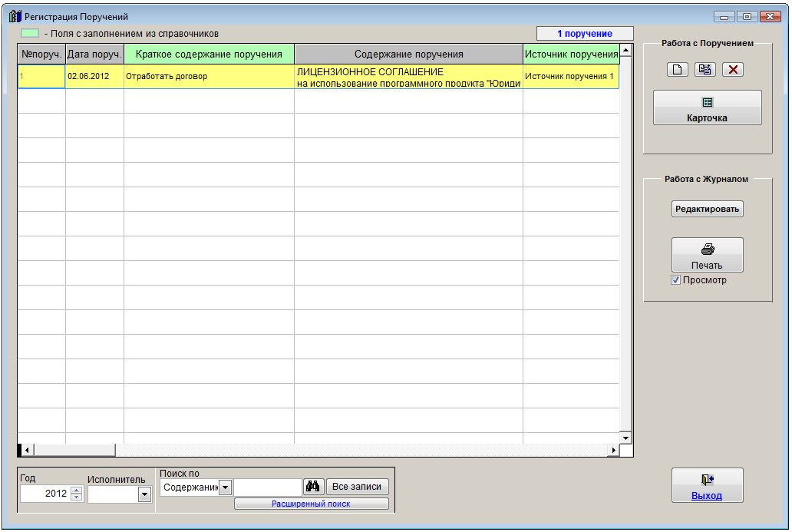Click the vertical scrollbar up arrow
Viewport: 792px width, 532px height.
tap(625, 50)
